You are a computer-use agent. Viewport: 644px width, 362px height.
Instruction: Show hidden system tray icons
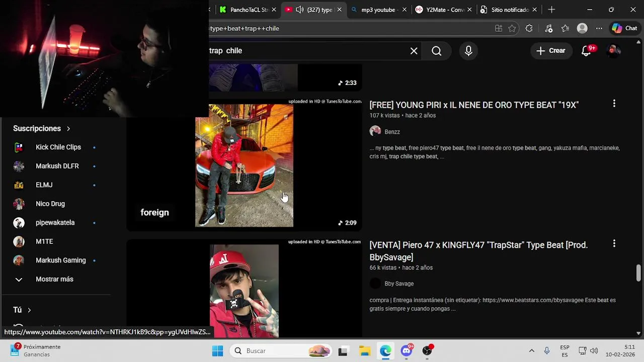[531, 351]
